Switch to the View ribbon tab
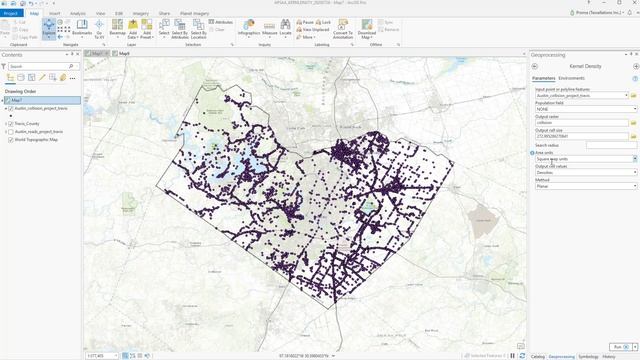The height and width of the screenshot is (360, 640). click(100, 13)
